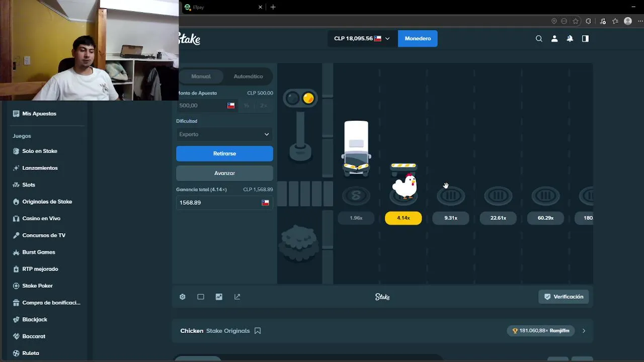The width and height of the screenshot is (644, 362).
Task: Bookmark the Chicken game
Action: point(258,331)
